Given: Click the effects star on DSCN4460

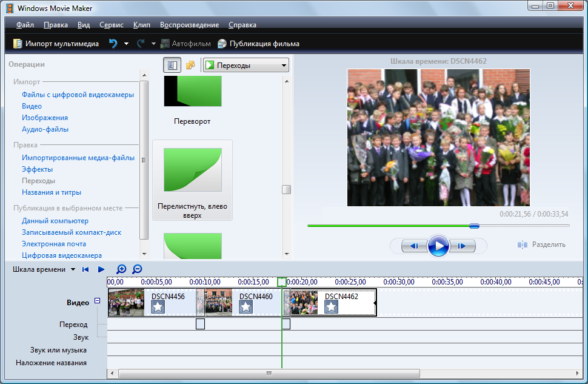Looking at the screenshot, I should pyautogui.click(x=246, y=307).
